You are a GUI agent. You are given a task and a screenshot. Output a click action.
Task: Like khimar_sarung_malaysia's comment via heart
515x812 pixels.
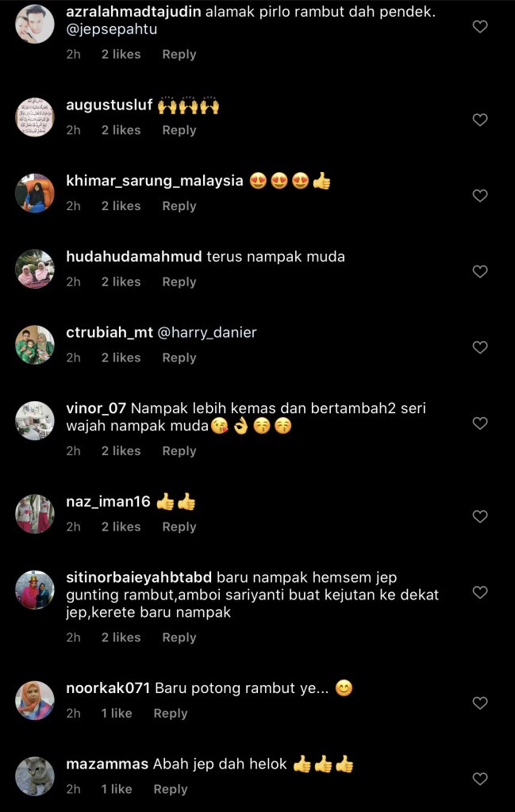[480, 195]
